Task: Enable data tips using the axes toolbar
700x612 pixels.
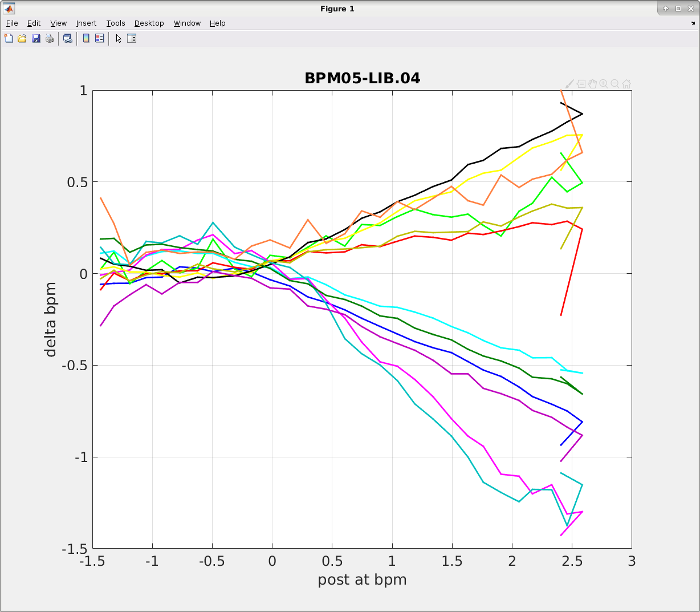Action: click(x=581, y=84)
